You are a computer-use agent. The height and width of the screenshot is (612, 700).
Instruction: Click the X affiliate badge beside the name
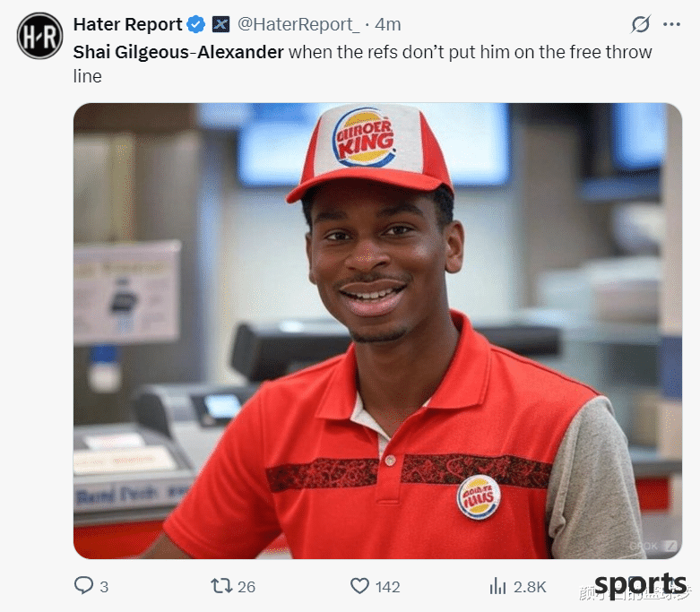220,24
